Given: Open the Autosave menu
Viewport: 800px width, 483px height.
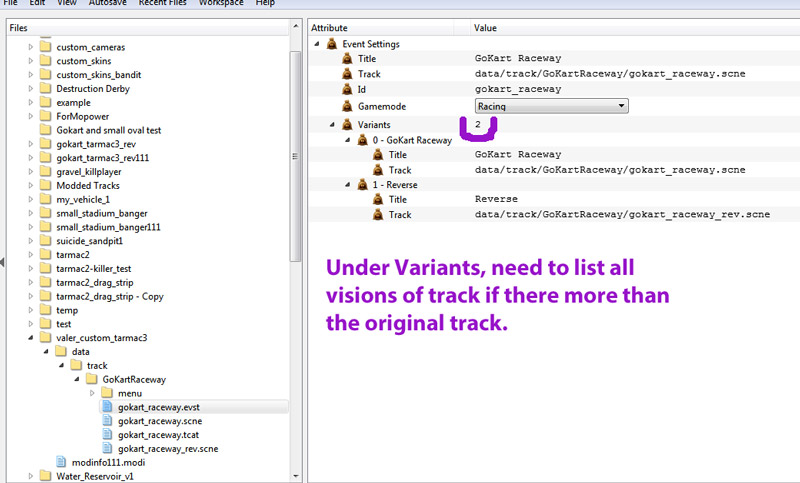Looking at the screenshot, I should pyautogui.click(x=107, y=3).
